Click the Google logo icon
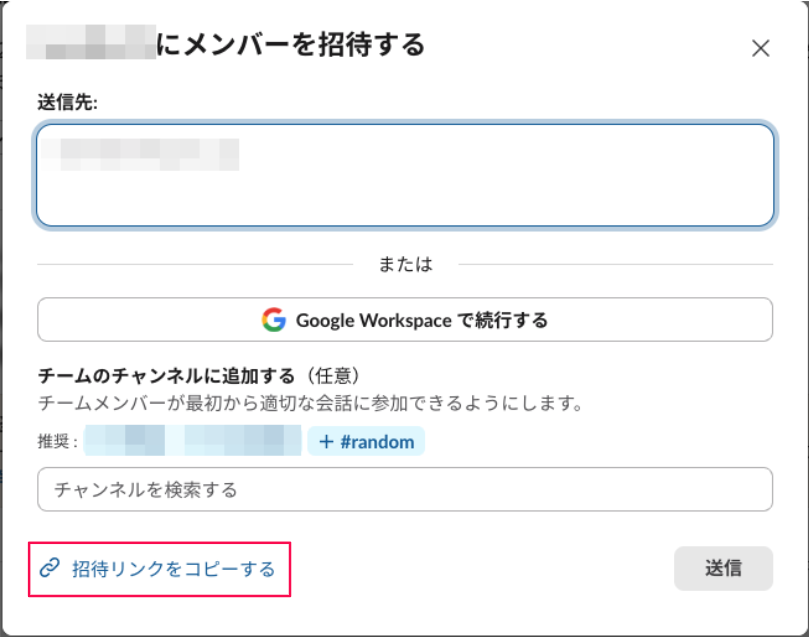 pyautogui.click(x=274, y=320)
